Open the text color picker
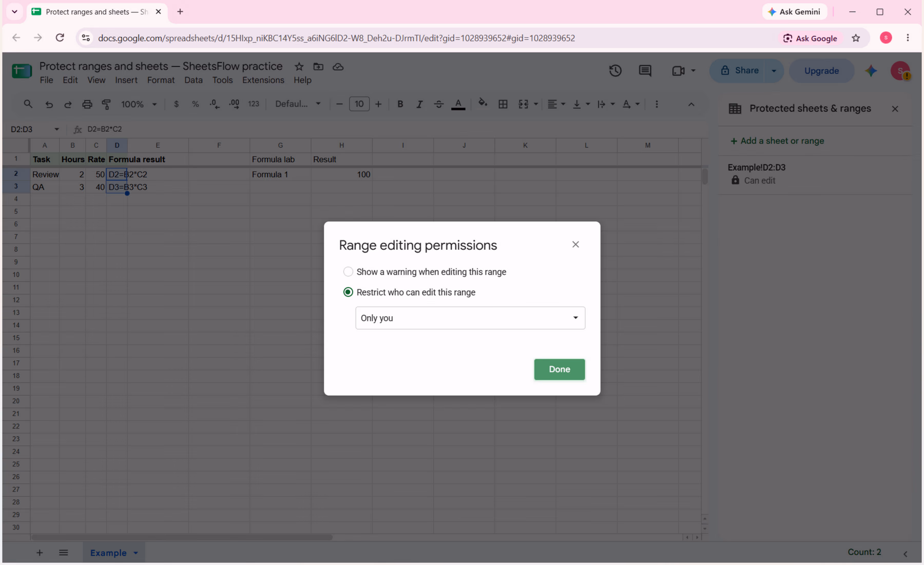The height and width of the screenshot is (565, 924). click(x=458, y=104)
